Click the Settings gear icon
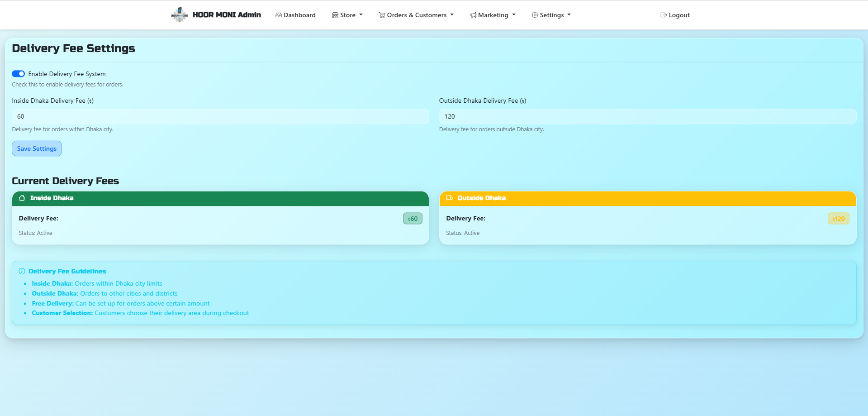The image size is (868, 416). pos(535,15)
